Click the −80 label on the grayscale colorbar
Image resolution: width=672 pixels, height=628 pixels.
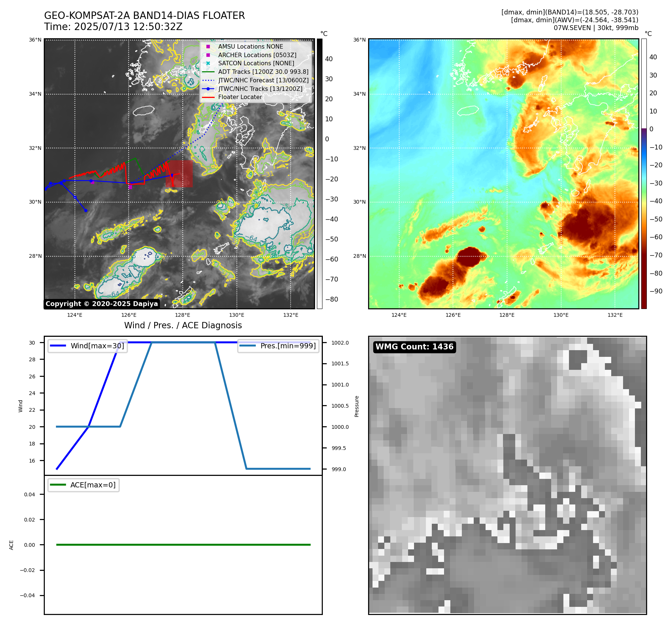(331, 299)
